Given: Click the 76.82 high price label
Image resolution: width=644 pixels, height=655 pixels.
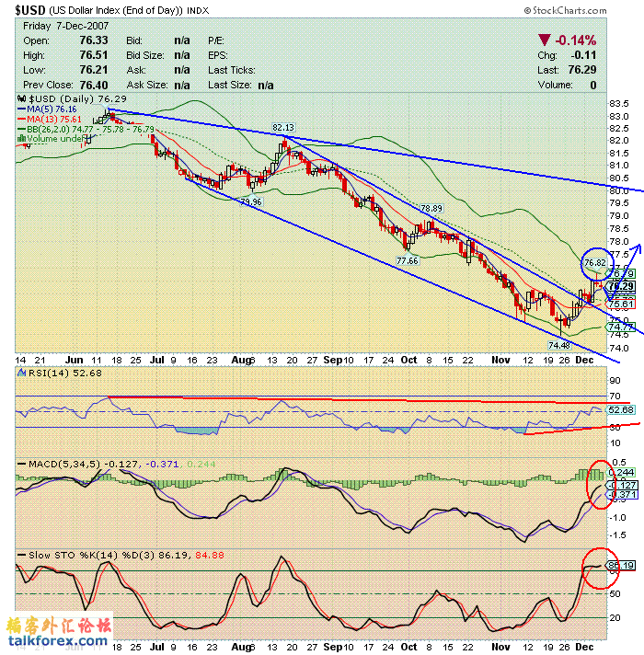Looking at the screenshot, I should 594,263.
